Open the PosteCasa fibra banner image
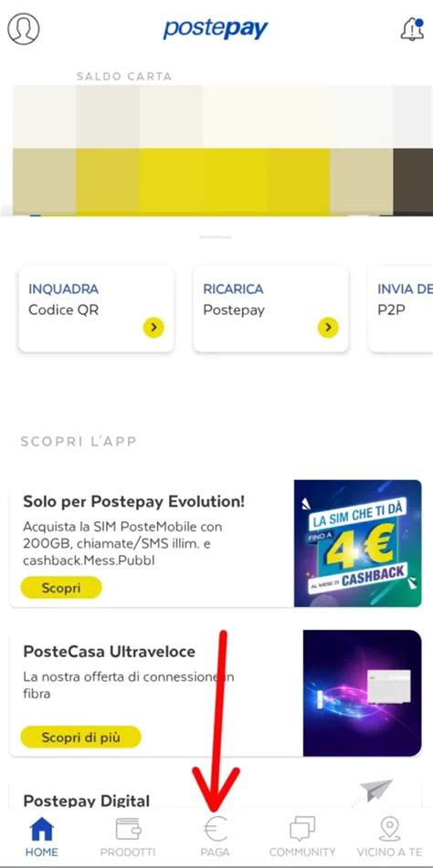This screenshot has height=868, width=433. 362,693
